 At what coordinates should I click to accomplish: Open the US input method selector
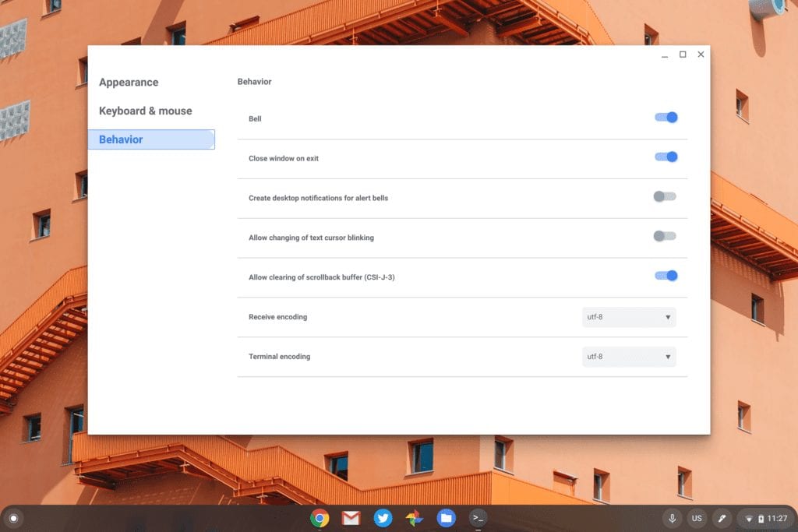coord(697,518)
